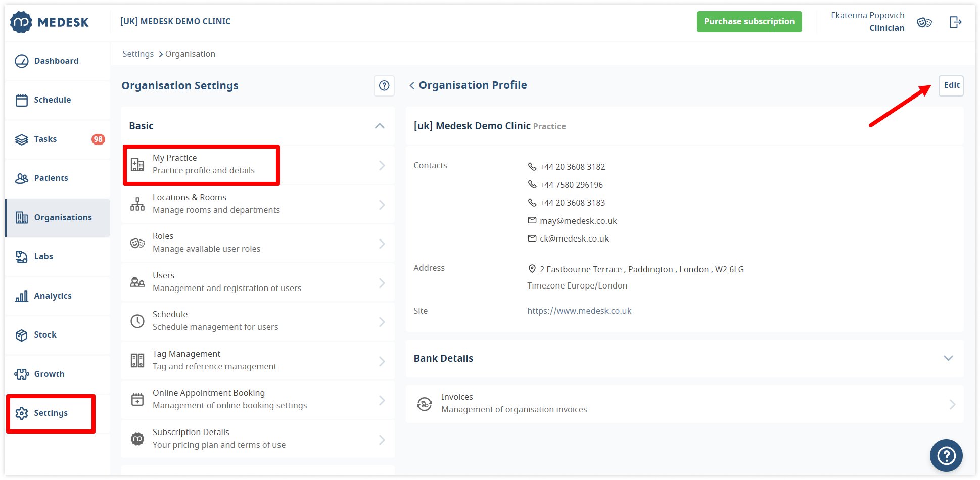Viewport: 980px width, 480px height.
Task: Click phone number +44 20 3608 3183
Action: pyautogui.click(x=572, y=203)
